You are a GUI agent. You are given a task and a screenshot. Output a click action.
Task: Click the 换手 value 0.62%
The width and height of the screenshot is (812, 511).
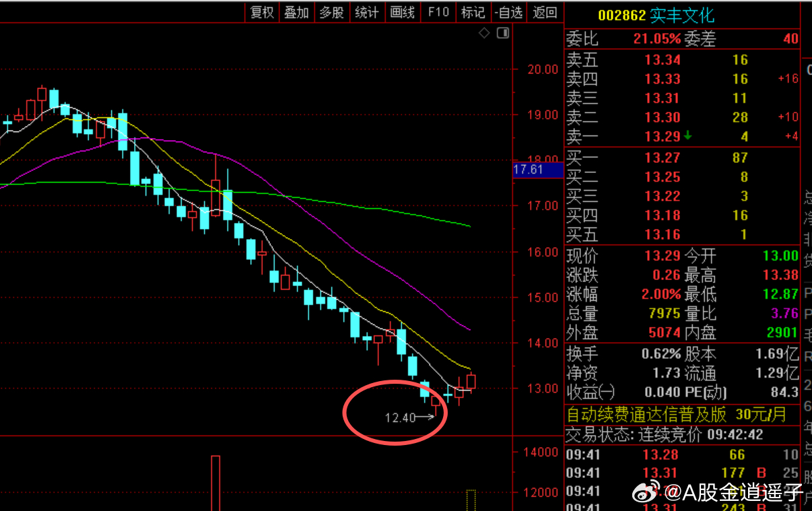[662, 354]
